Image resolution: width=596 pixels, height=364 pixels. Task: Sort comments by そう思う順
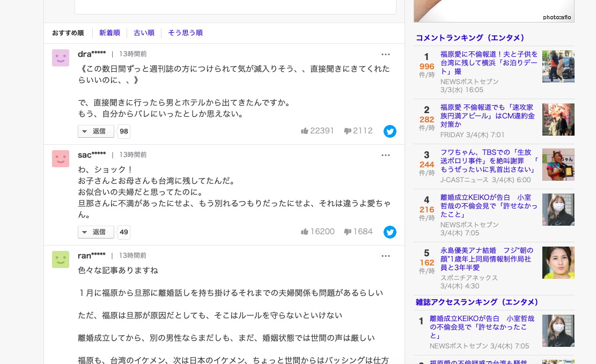coord(185,33)
